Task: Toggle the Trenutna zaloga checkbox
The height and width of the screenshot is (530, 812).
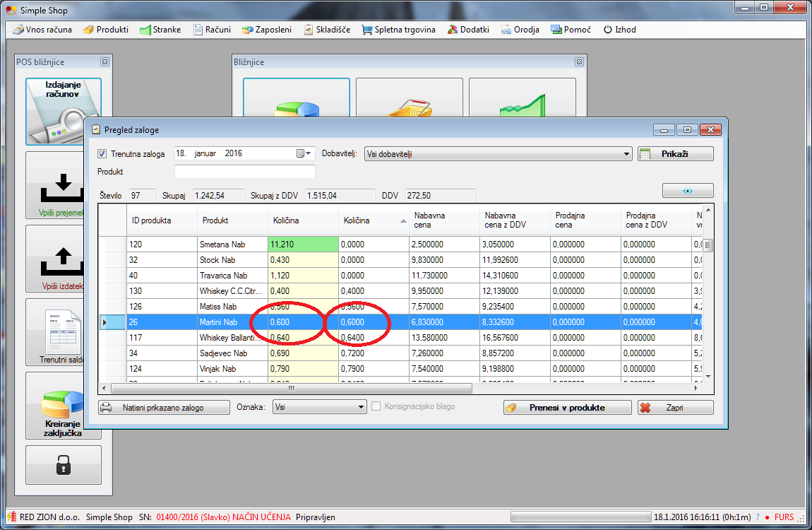Action: pyautogui.click(x=102, y=154)
